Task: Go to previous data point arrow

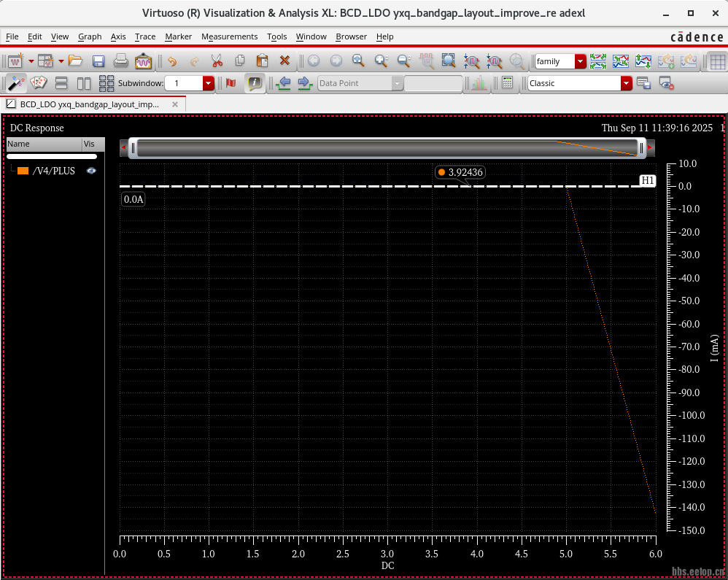Action: [283, 83]
